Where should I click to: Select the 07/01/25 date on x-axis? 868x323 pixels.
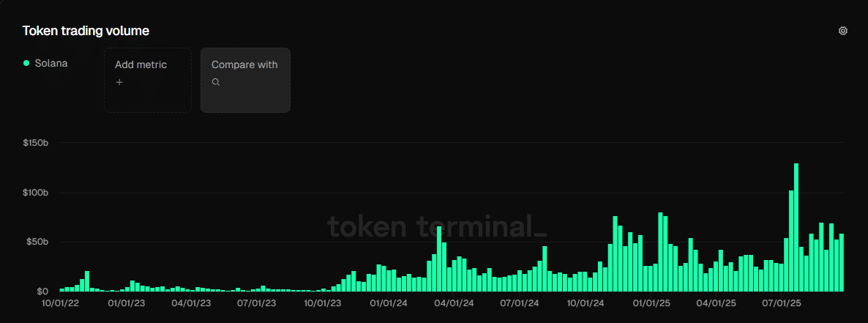781,302
